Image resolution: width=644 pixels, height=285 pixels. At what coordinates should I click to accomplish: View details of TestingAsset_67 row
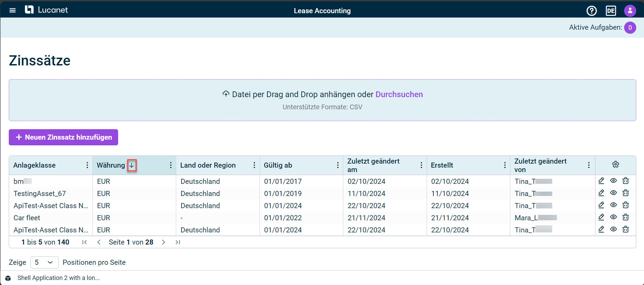click(x=614, y=193)
